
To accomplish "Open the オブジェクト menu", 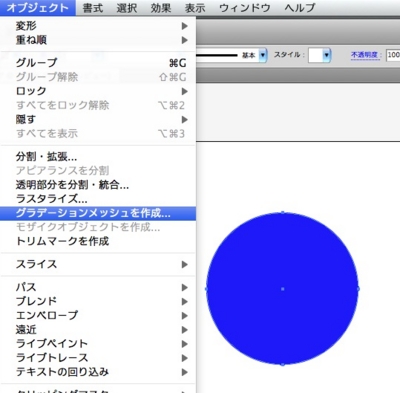I will pos(38,8).
